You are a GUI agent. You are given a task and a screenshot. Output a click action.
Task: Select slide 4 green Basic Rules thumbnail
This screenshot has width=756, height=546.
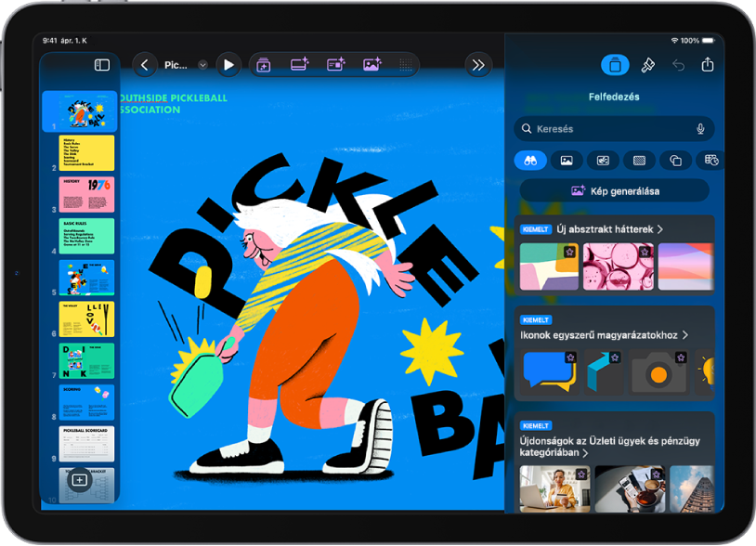(86, 236)
